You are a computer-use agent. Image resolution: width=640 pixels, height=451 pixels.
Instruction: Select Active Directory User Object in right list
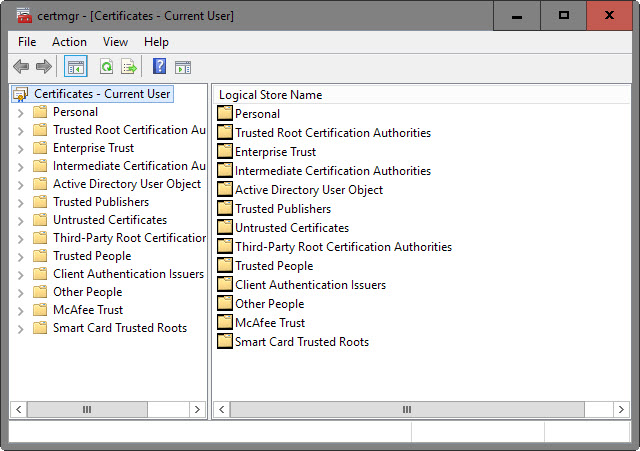pos(309,190)
